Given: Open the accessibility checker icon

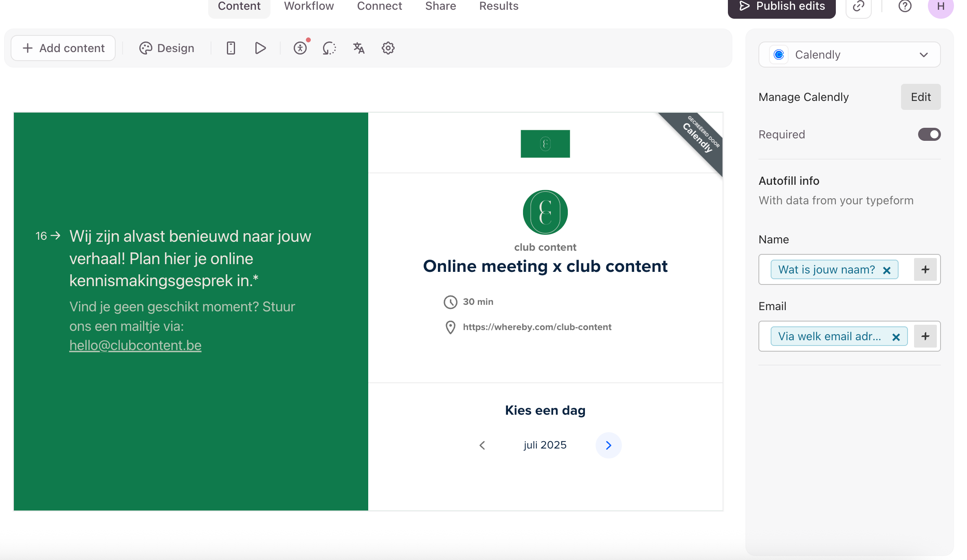Looking at the screenshot, I should (300, 48).
